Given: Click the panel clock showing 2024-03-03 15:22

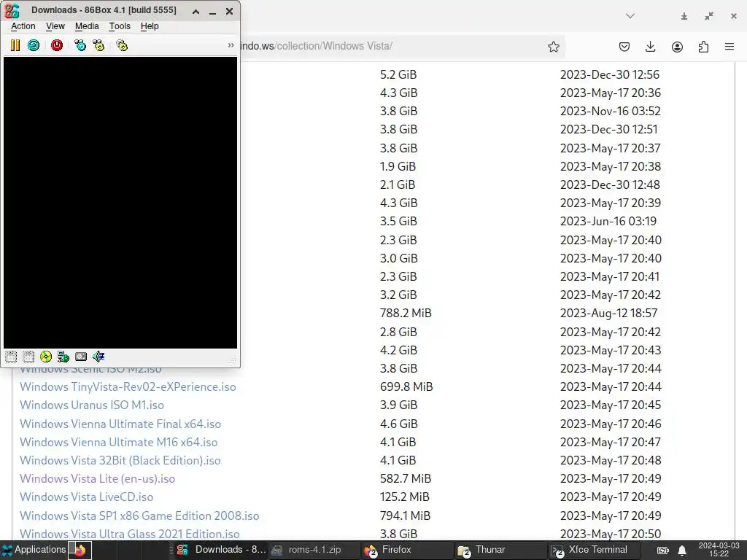Looking at the screenshot, I should tap(719, 550).
